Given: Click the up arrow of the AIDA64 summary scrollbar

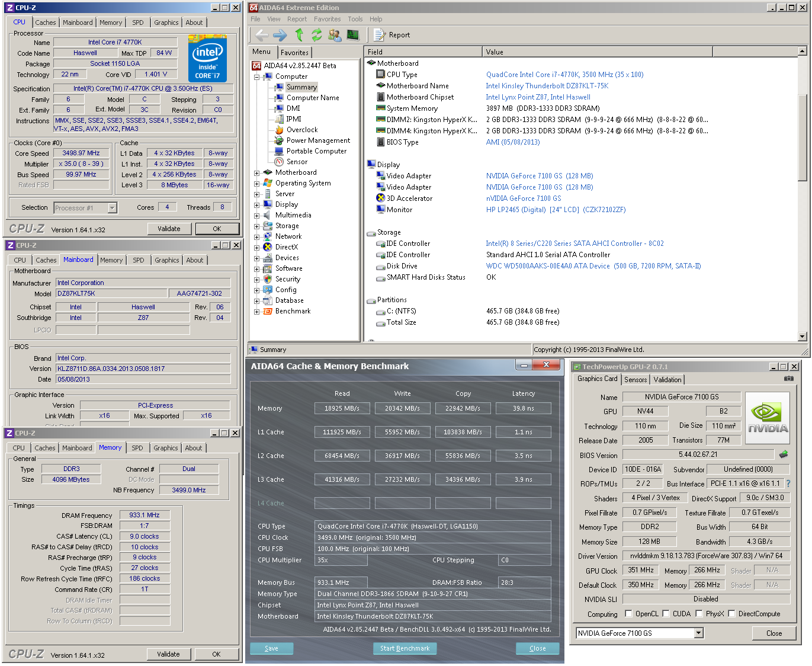Looking at the screenshot, I should [x=803, y=52].
